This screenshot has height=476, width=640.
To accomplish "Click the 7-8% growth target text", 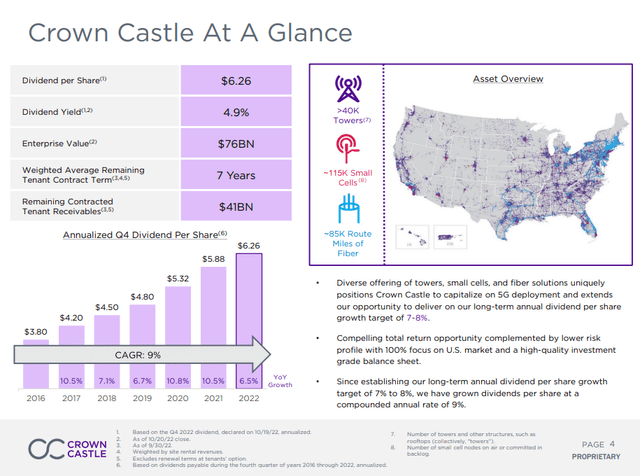I will pyautogui.click(x=417, y=318).
